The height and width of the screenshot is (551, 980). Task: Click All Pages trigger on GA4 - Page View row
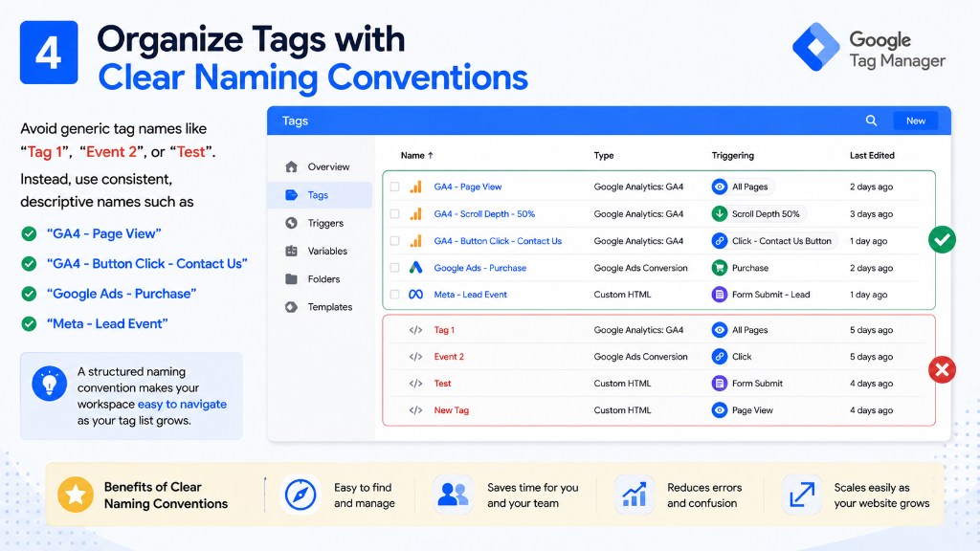coord(743,187)
